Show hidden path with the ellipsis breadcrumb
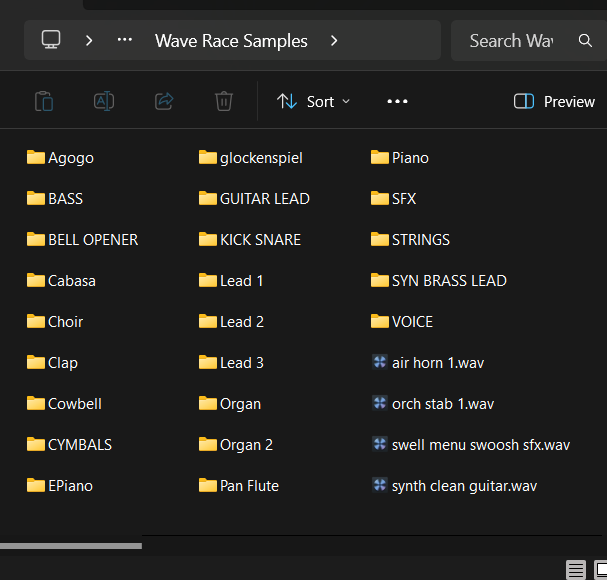This screenshot has width=607, height=580. (125, 39)
